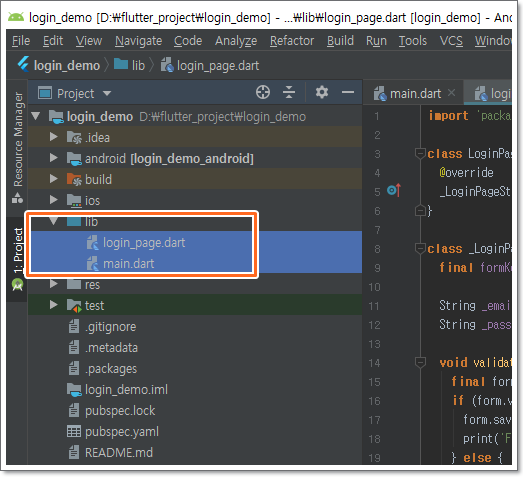Viewport: 524px width, 477px height.
Task: Click login_demo in the breadcrumb
Action: point(67,66)
